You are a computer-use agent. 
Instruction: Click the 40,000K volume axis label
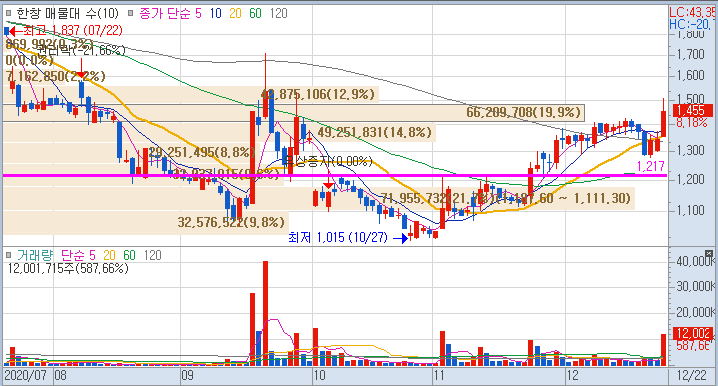[695, 261]
